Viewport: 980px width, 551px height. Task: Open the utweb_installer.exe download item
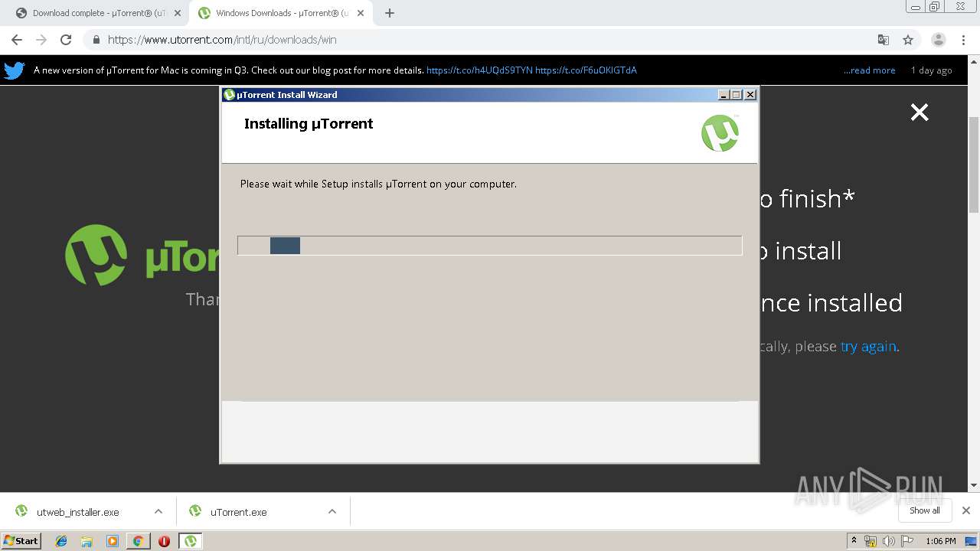78,512
